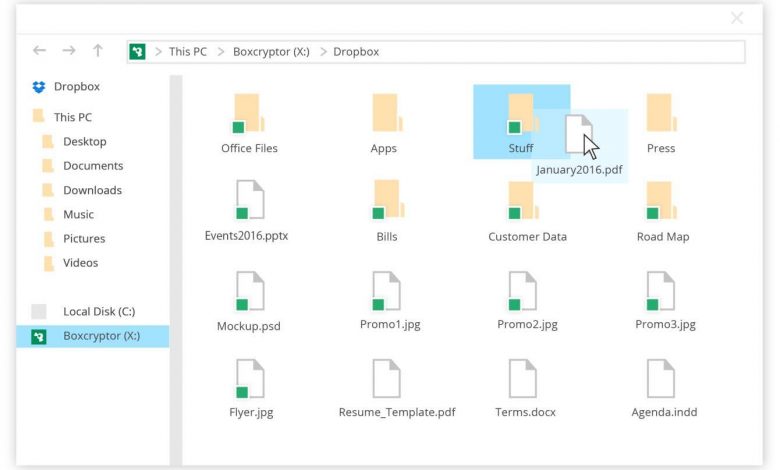Expand chevron before Boxcryptor (X:) breadcrumb
This screenshot has height=470, width=780.
point(221,52)
